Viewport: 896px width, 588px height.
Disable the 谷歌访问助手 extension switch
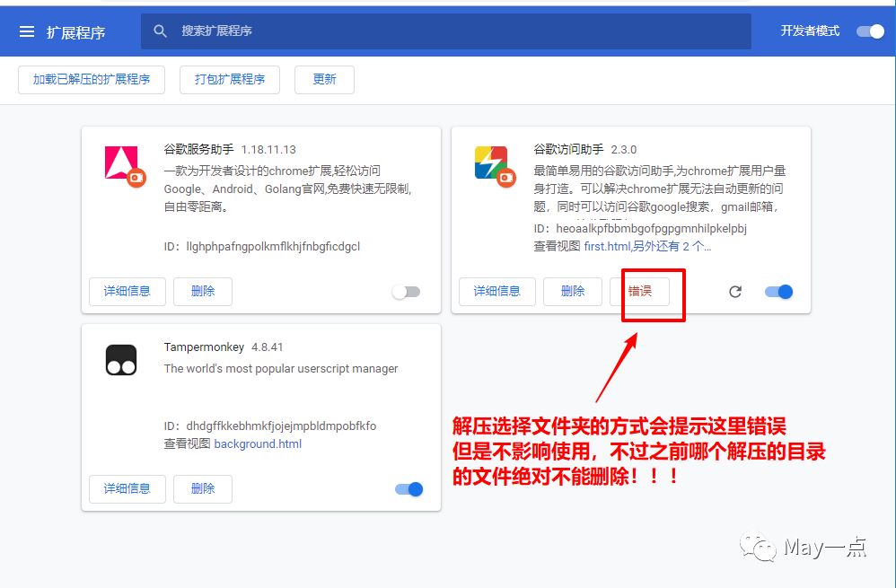[779, 292]
